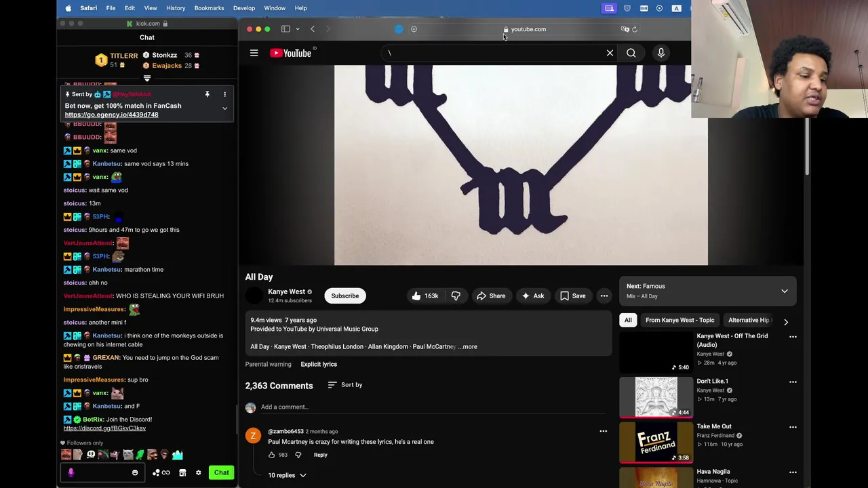Open Discord invite link in chat
The image size is (868, 488).
(x=104, y=428)
